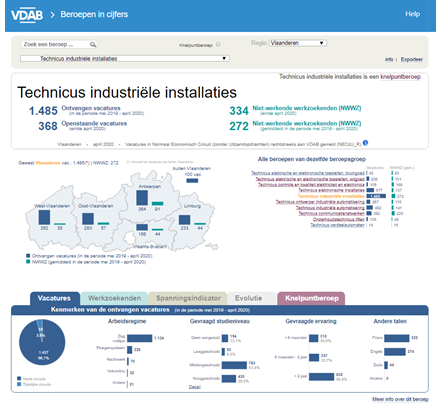The height and width of the screenshot is (404, 440).
Task: Open Technicus verdeelautomaten link
Action: (x=337, y=225)
